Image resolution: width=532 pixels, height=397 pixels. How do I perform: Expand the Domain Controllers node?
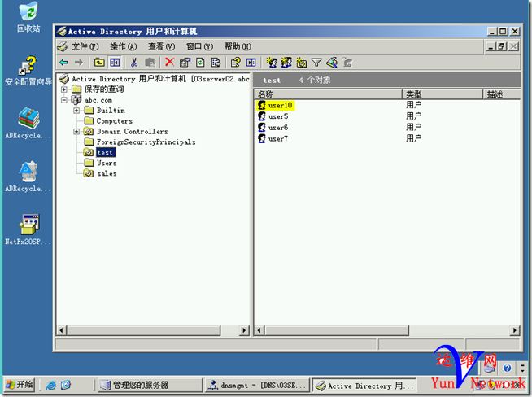point(76,132)
